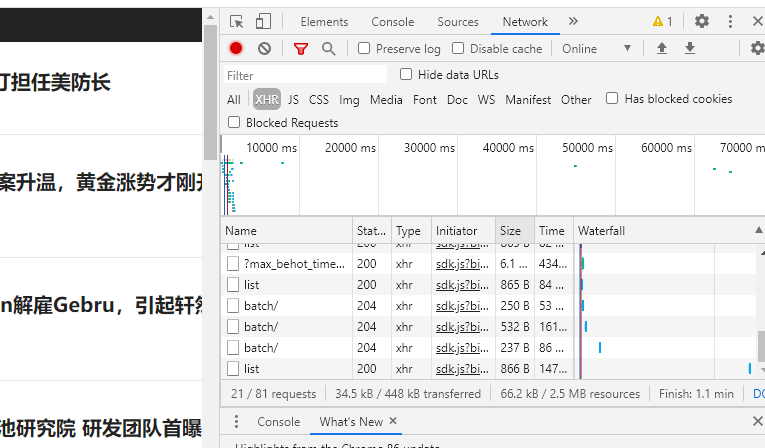Viewport: 765px width, 448px height.
Task: Select the 866 B list request
Action: pos(251,368)
